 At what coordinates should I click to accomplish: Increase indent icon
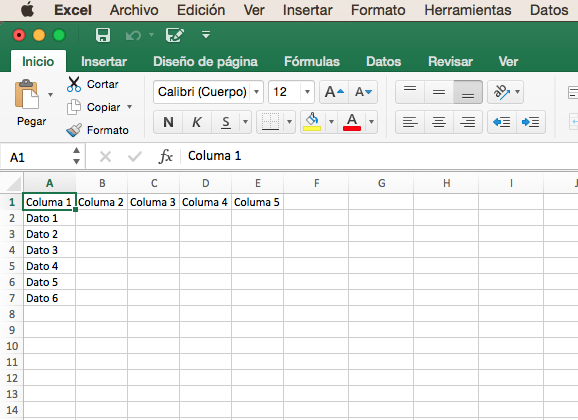pyautogui.click(x=531, y=122)
